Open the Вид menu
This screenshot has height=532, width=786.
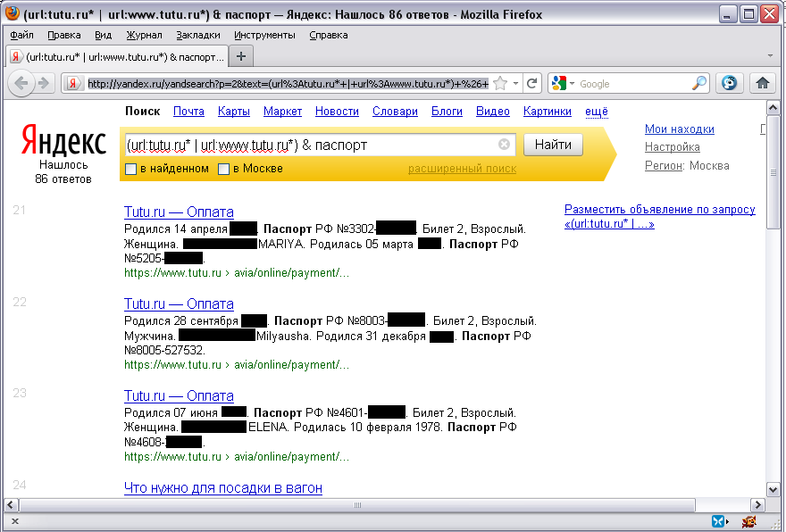[x=104, y=35]
